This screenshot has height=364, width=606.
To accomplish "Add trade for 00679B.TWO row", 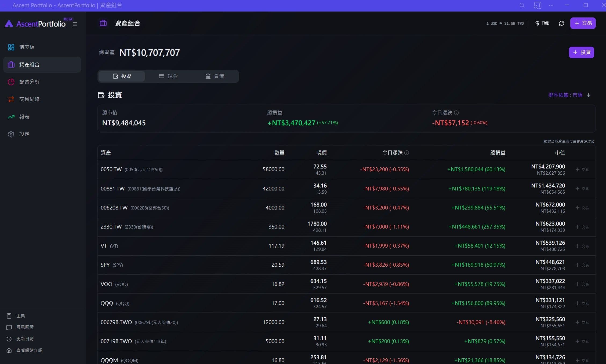I will (582, 322).
